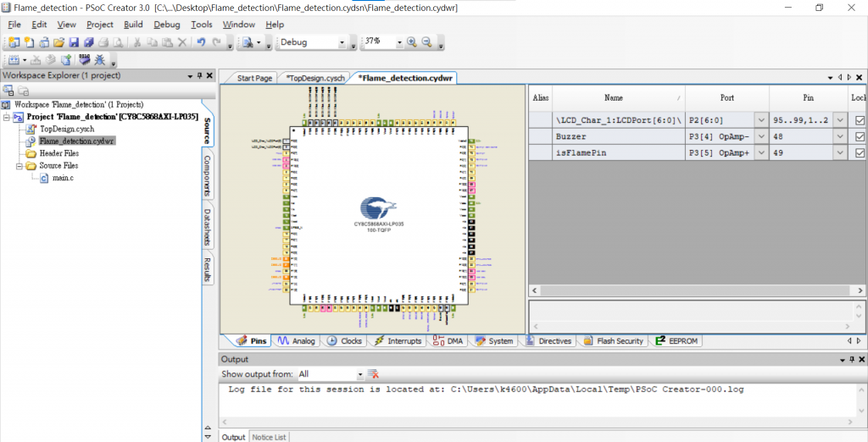The width and height of the screenshot is (868, 442).
Task: Collapse the Source Files folder node
Action: point(19,165)
